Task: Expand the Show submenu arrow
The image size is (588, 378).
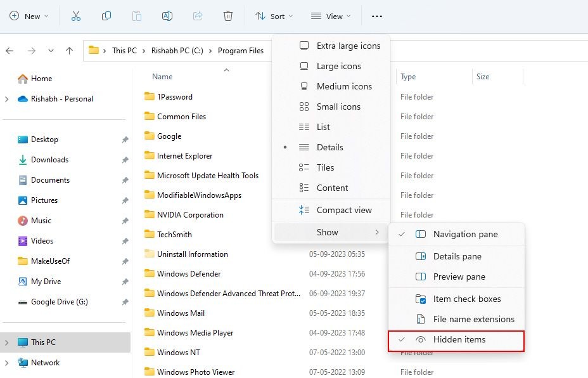Action: tap(377, 232)
